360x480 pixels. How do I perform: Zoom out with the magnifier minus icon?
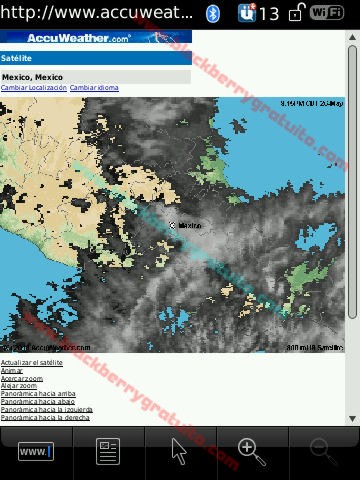[x=324, y=452]
